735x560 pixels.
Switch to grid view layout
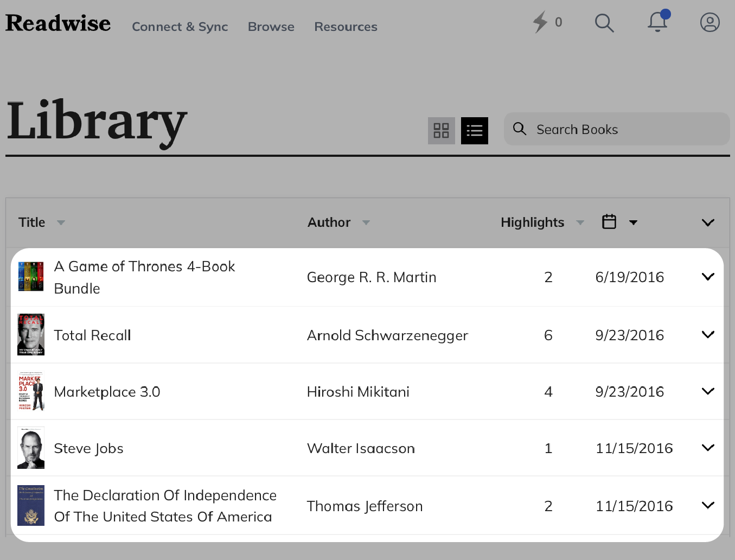(x=441, y=131)
